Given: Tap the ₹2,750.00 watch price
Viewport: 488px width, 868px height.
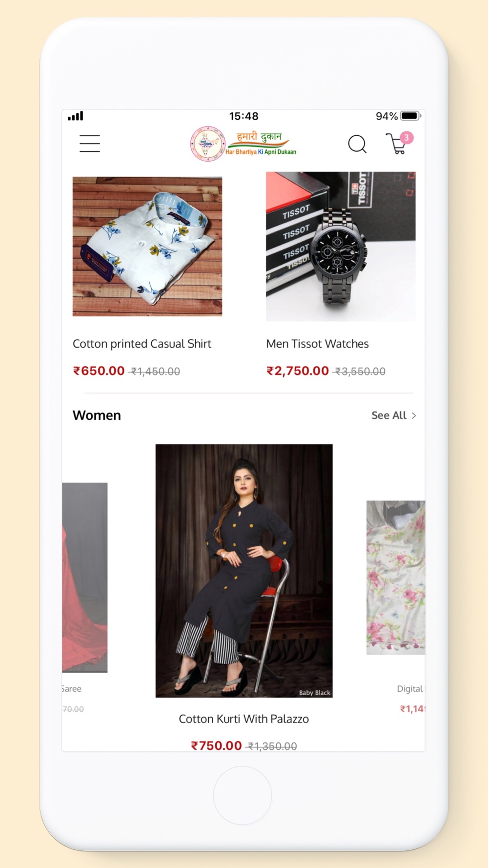Looking at the screenshot, I should [x=298, y=371].
